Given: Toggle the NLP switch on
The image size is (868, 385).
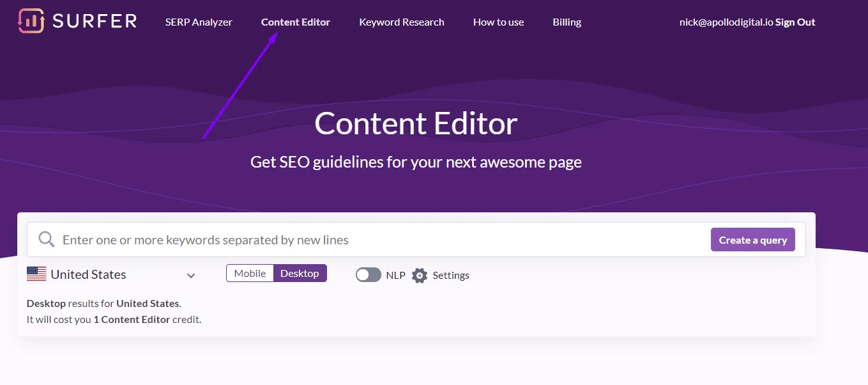Looking at the screenshot, I should coord(369,275).
